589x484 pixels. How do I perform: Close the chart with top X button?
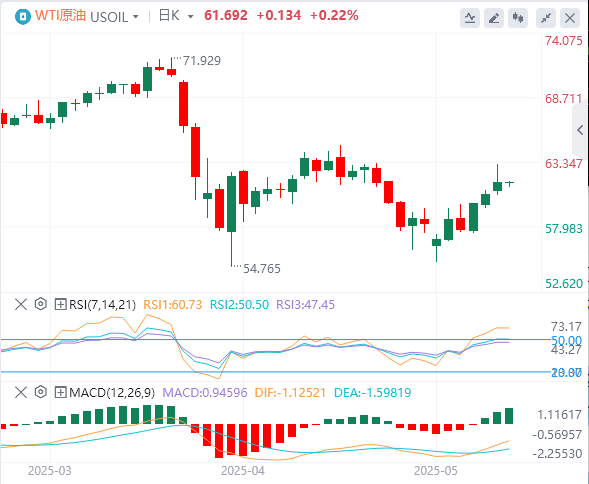click(570, 18)
